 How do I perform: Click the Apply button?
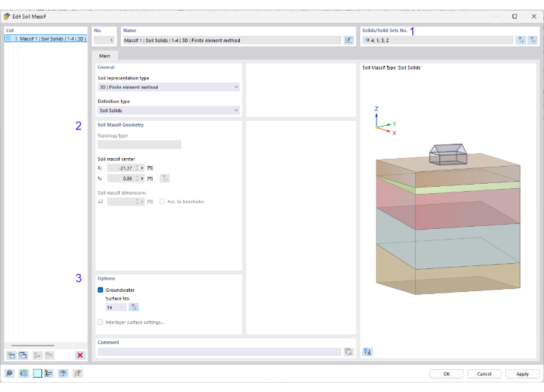[x=522, y=373]
